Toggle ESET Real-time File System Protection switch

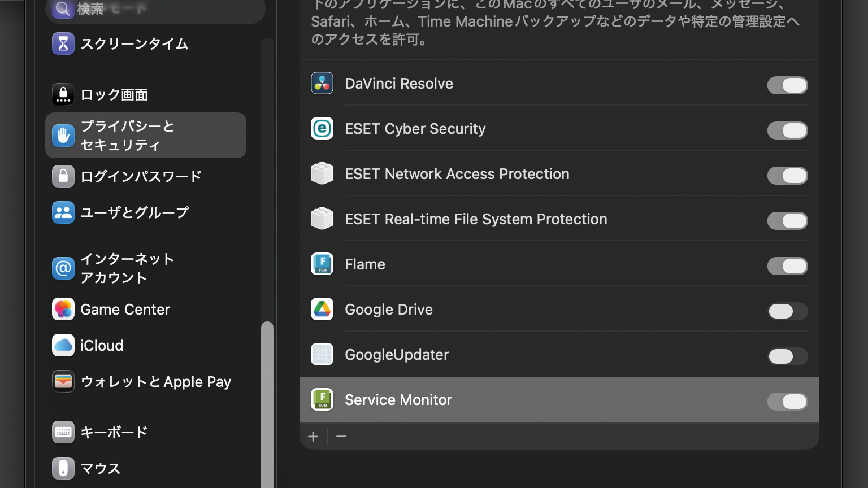coord(787,221)
